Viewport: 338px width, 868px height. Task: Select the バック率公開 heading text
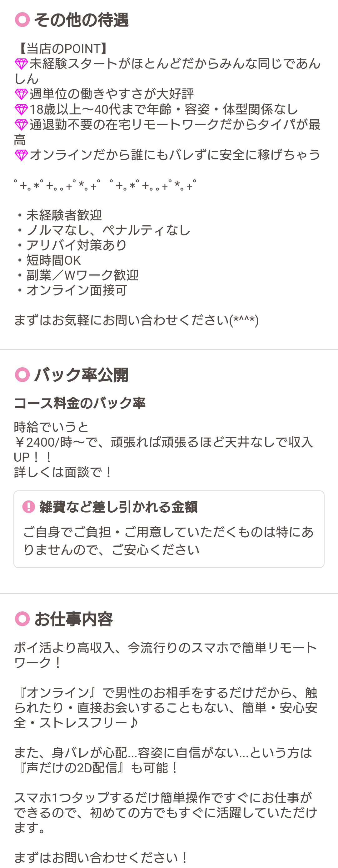[x=81, y=375]
